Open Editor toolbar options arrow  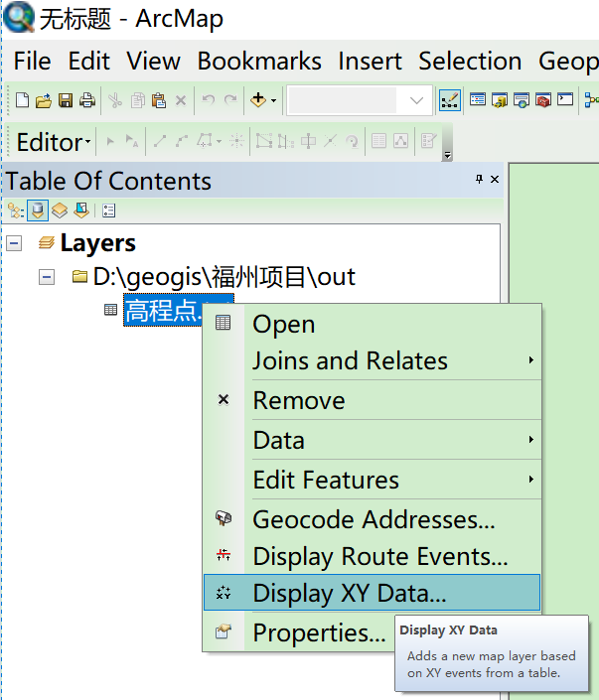pyautogui.click(x=447, y=155)
